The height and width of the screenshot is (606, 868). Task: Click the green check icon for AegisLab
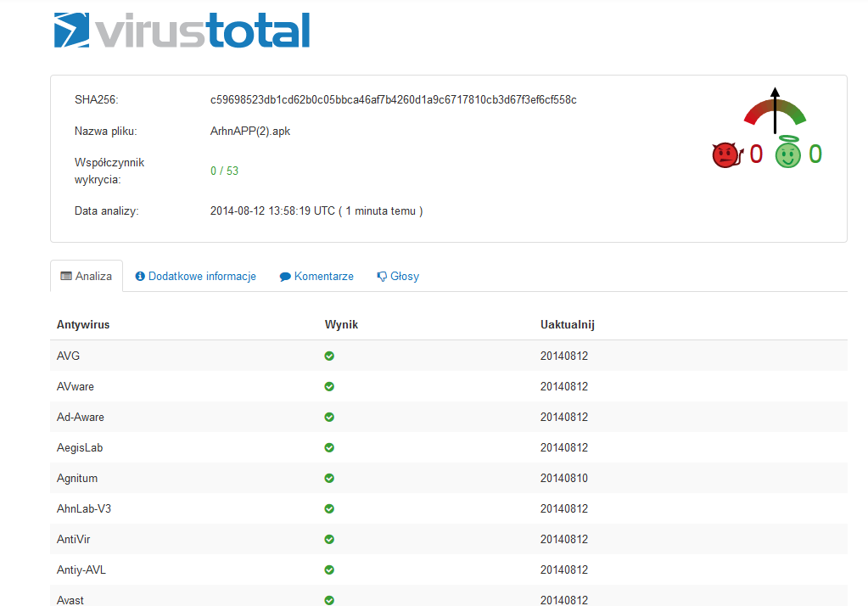[329, 447]
